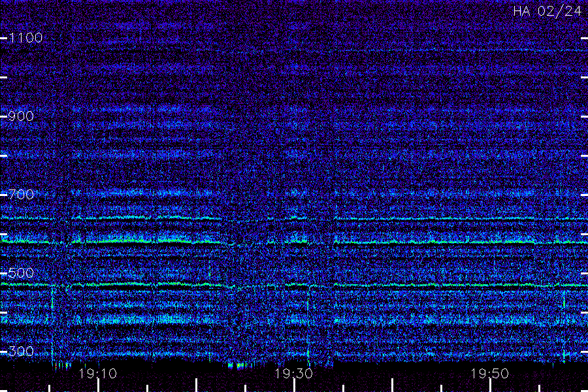
Task: Click the 300 frequency axis label
Action: click(21, 351)
